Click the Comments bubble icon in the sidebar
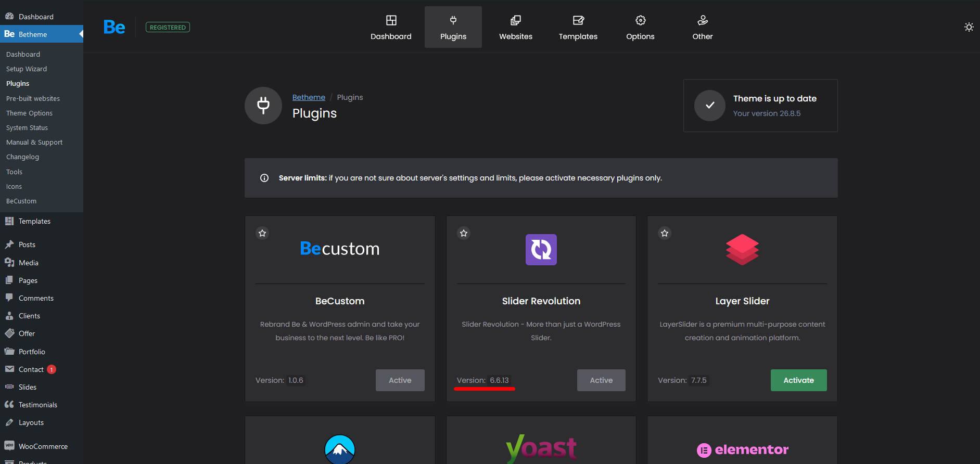The height and width of the screenshot is (464, 980). tap(9, 298)
